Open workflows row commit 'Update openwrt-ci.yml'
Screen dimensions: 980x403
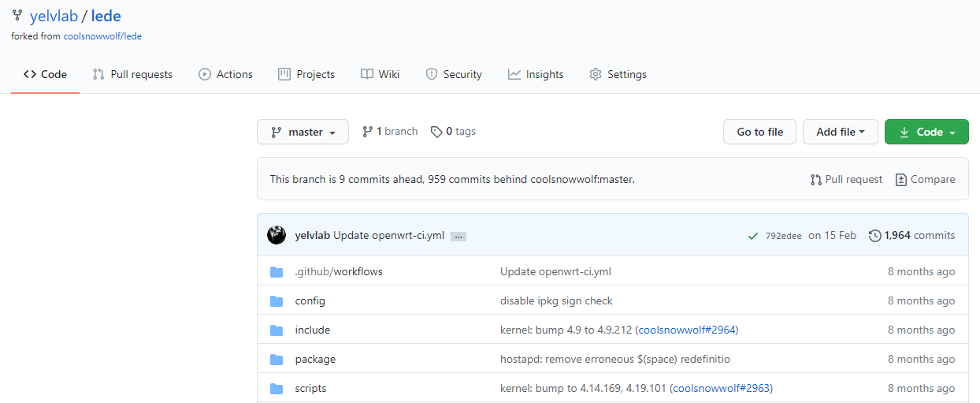[x=555, y=271]
